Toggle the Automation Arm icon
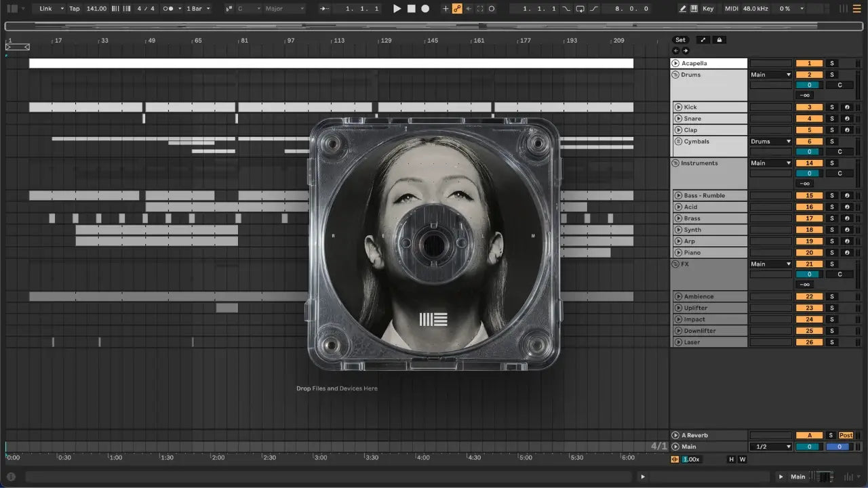This screenshot has width=868, height=488. click(457, 9)
